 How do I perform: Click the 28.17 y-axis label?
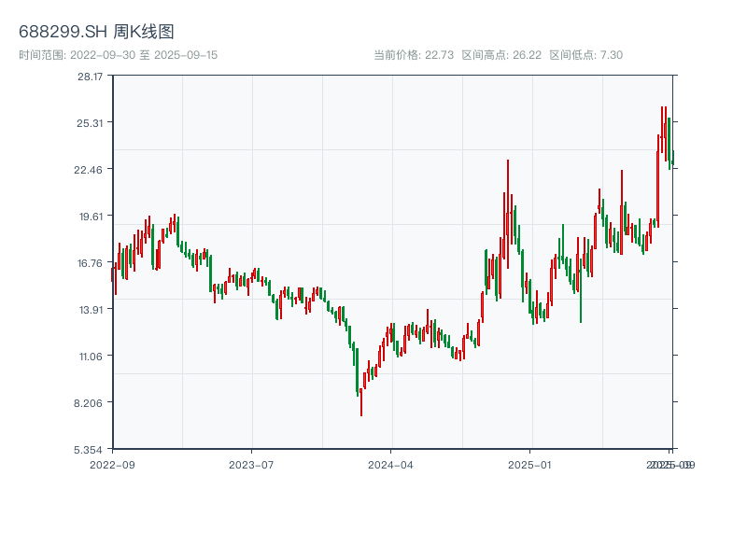coord(91,77)
